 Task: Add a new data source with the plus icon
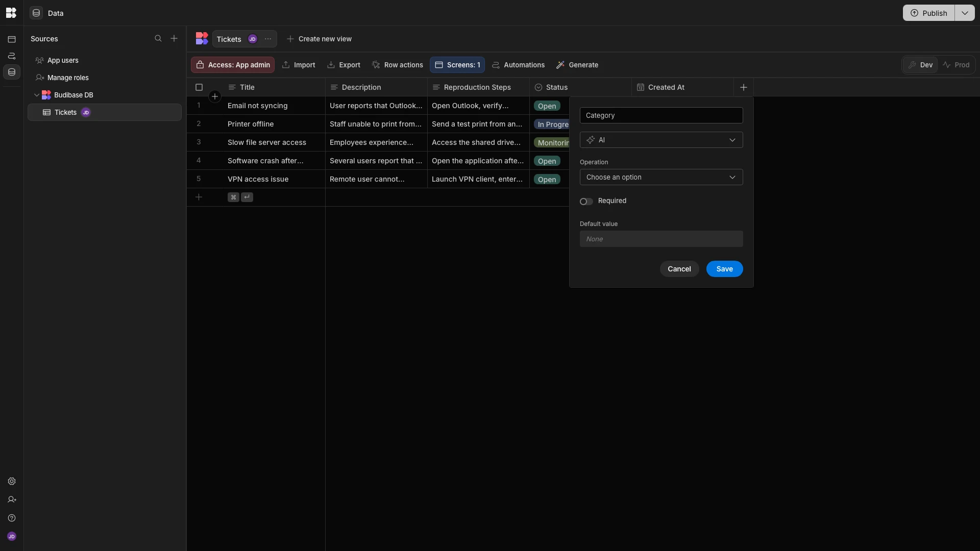[x=174, y=39]
